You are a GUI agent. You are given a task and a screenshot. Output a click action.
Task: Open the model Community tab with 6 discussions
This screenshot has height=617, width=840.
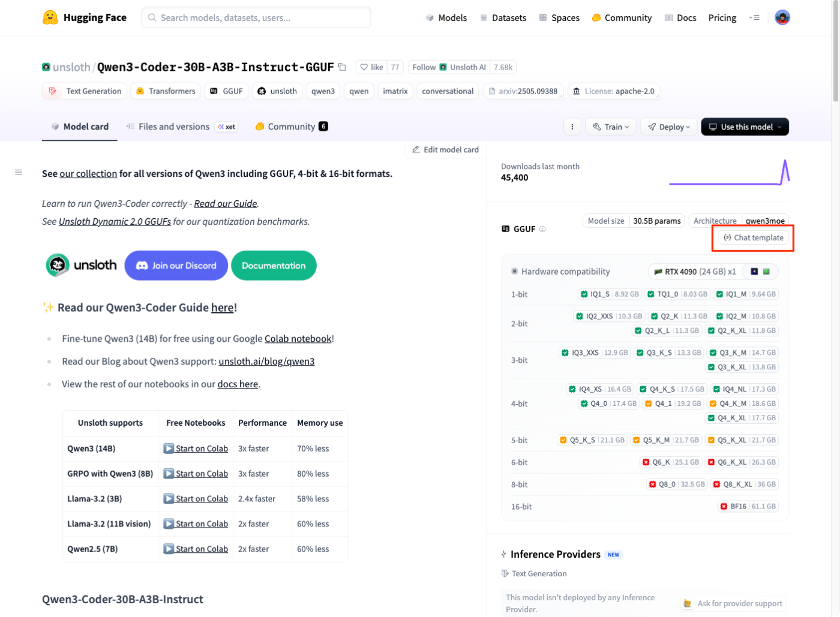292,127
